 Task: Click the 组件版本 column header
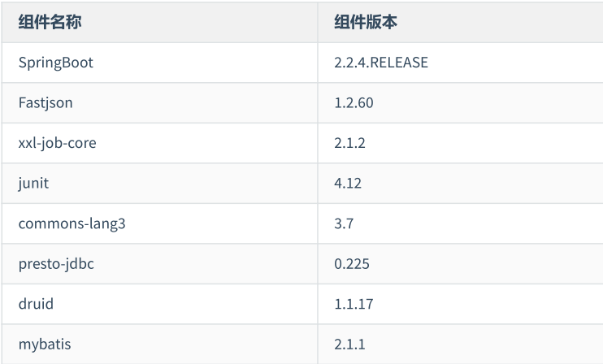point(366,23)
